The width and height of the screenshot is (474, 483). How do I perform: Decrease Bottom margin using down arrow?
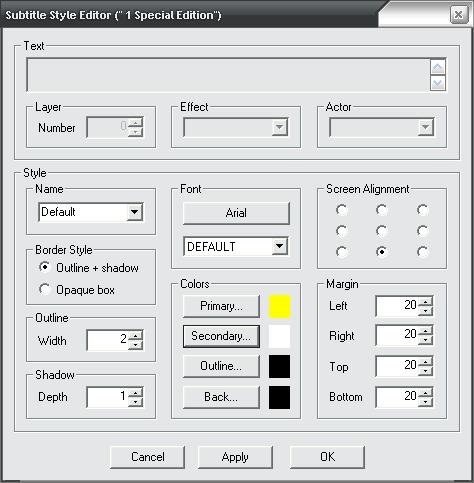pos(425,402)
